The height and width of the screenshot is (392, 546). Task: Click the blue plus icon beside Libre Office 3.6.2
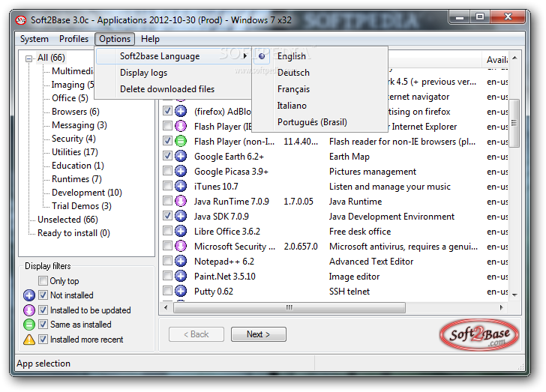180,231
